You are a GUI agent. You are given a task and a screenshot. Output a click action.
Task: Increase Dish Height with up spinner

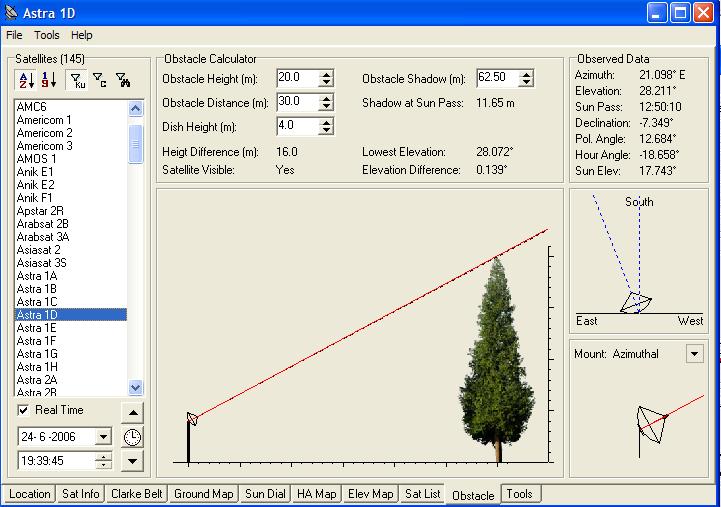coord(326,122)
